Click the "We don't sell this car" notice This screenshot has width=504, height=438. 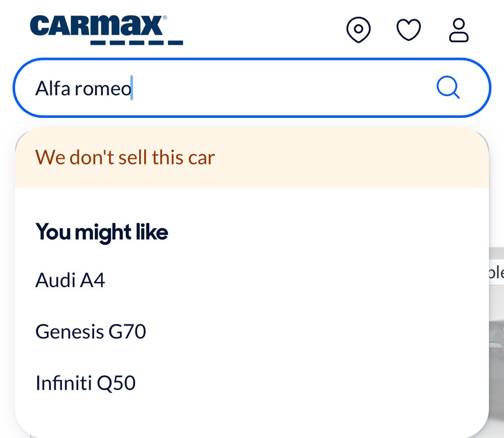(x=125, y=157)
